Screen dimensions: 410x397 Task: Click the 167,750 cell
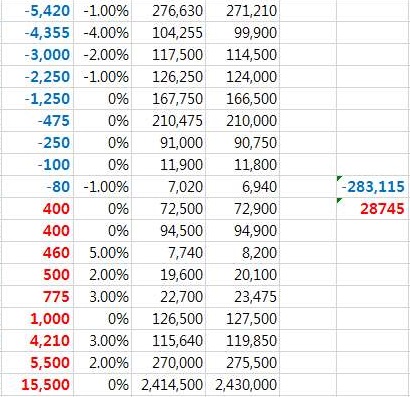click(x=168, y=99)
